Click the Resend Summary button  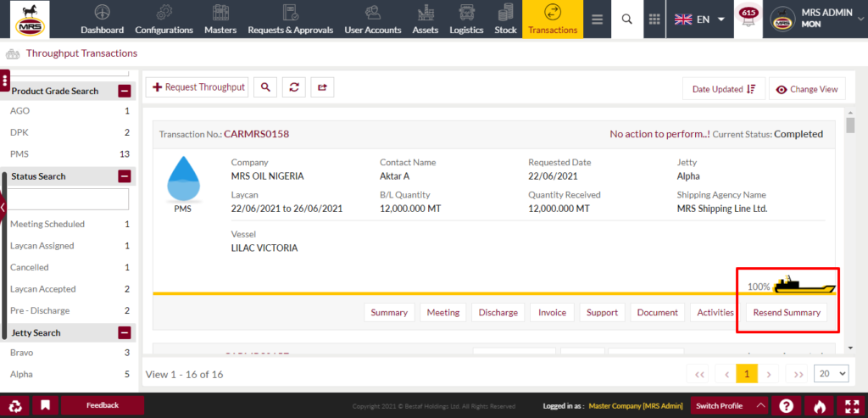click(787, 312)
